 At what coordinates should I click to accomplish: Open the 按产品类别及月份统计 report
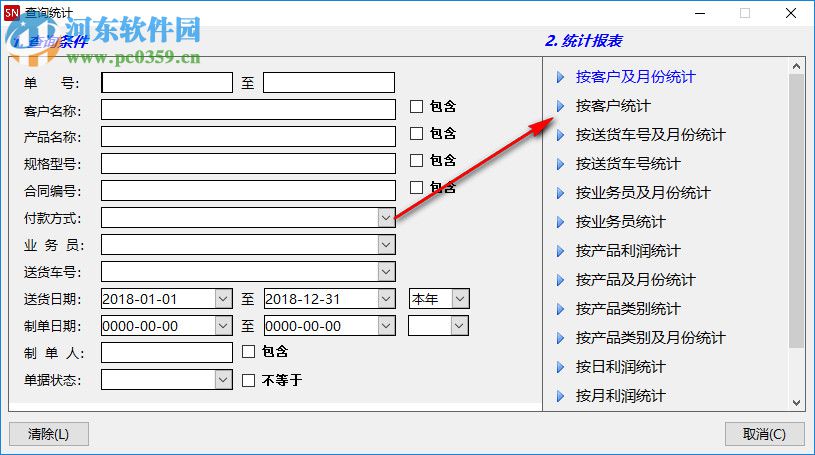pyautogui.click(x=650, y=338)
